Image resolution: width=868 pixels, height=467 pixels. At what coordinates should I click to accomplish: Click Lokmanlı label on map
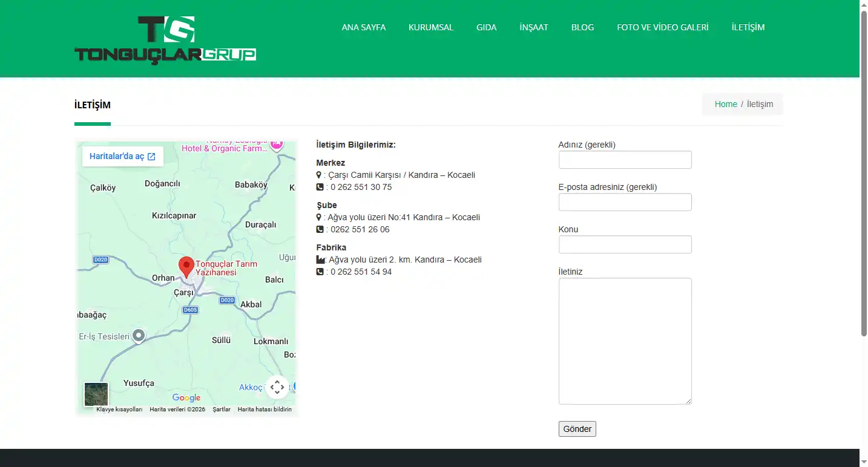[271, 341]
